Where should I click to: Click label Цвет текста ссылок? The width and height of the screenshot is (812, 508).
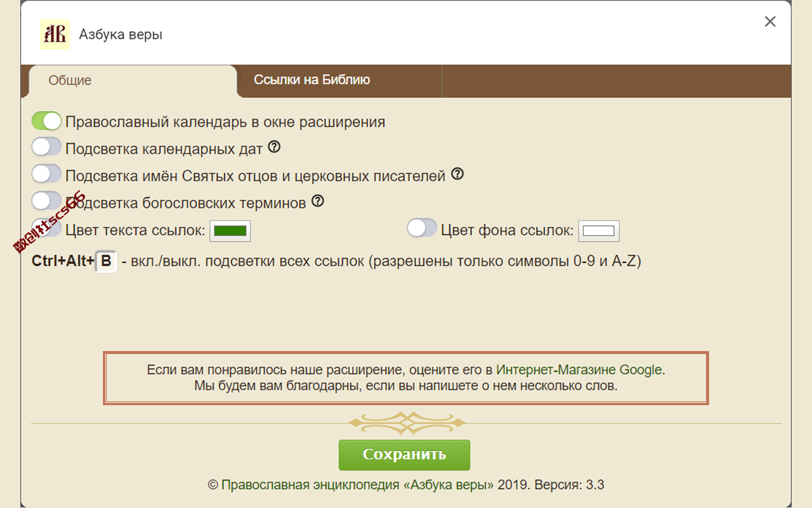(135, 230)
